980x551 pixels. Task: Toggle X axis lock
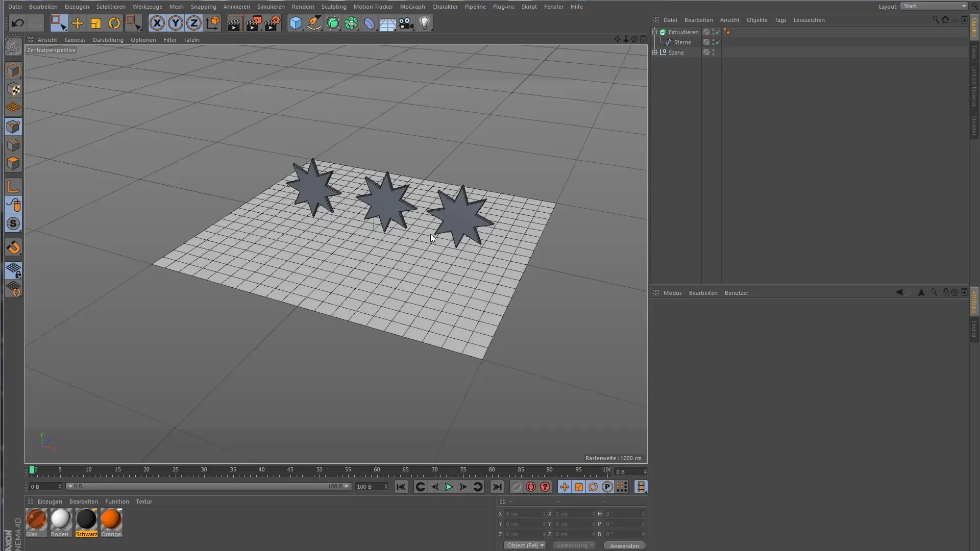157,23
